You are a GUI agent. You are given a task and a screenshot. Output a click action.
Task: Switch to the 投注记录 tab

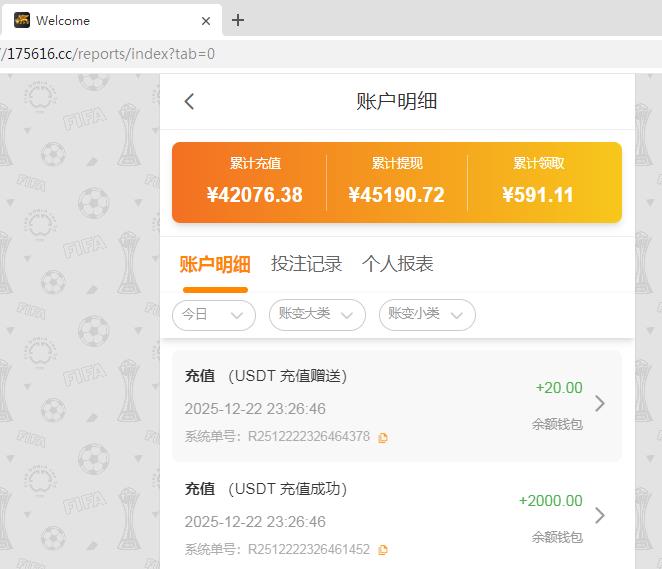point(306,264)
